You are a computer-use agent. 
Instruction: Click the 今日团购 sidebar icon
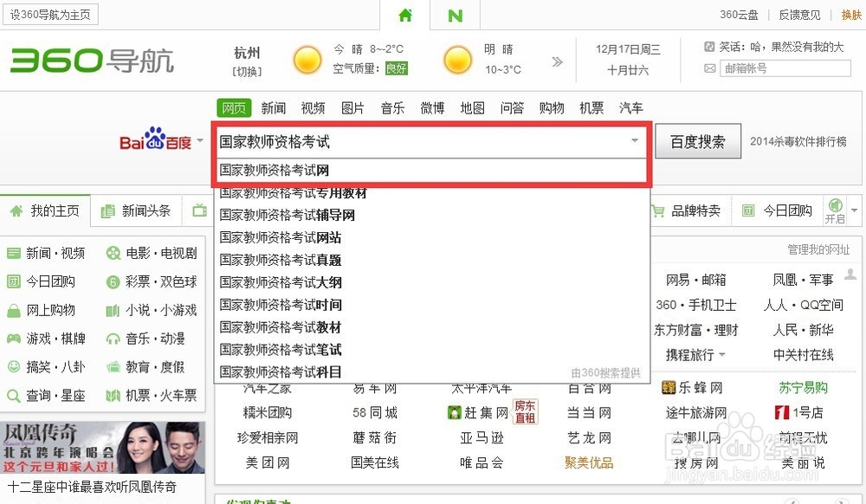pyautogui.click(x=13, y=281)
